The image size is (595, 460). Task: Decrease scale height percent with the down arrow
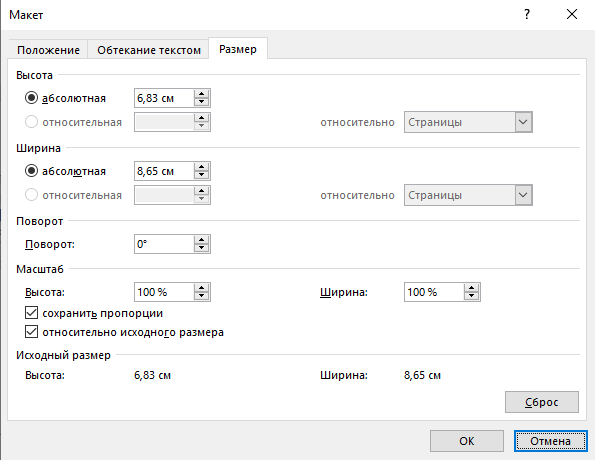click(201, 296)
